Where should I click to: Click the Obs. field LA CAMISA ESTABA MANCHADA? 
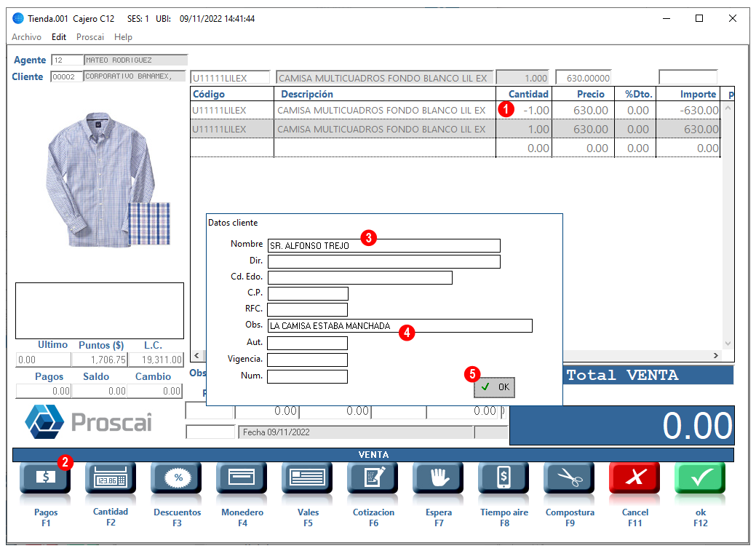click(399, 325)
